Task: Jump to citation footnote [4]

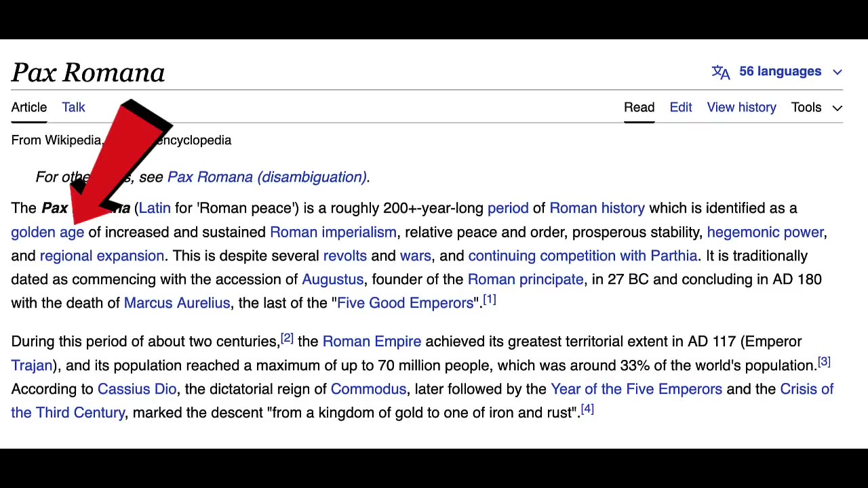Action: [x=587, y=409]
